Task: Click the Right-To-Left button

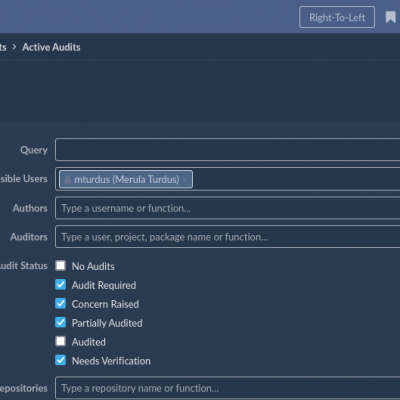Action: [337, 17]
